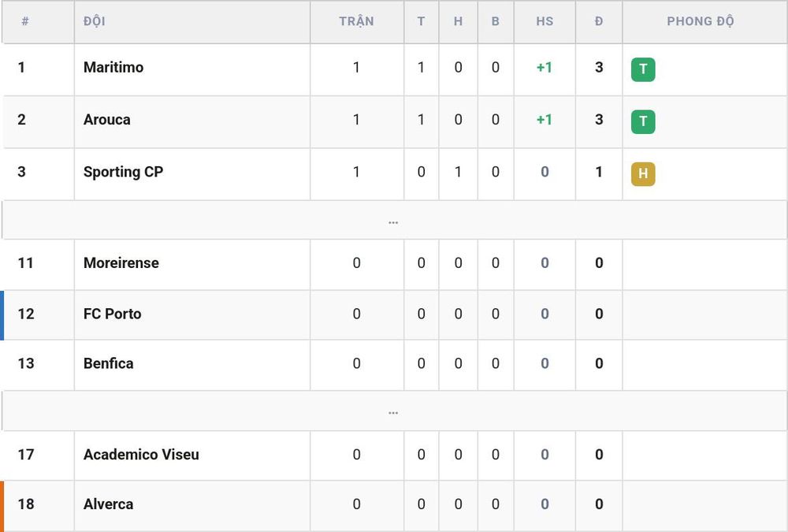The height and width of the screenshot is (532, 788).
Task: Open the Arouca team link
Action: point(107,120)
